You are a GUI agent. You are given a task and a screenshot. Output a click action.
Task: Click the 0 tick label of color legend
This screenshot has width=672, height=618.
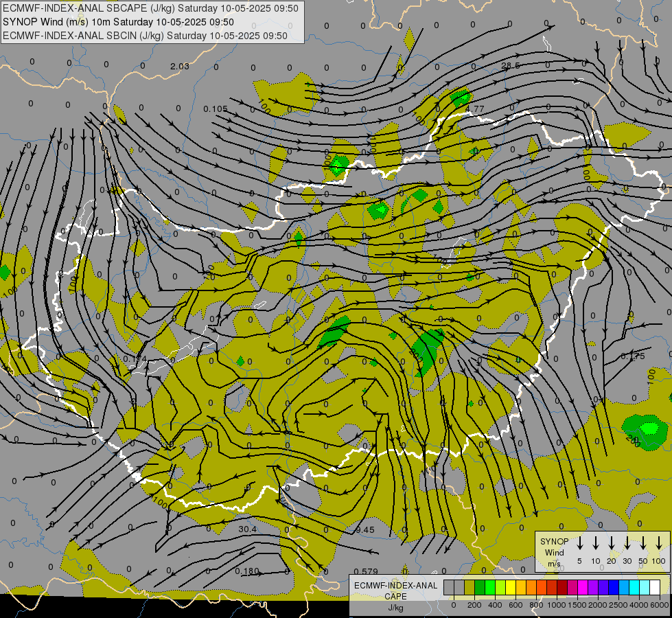[x=454, y=605]
